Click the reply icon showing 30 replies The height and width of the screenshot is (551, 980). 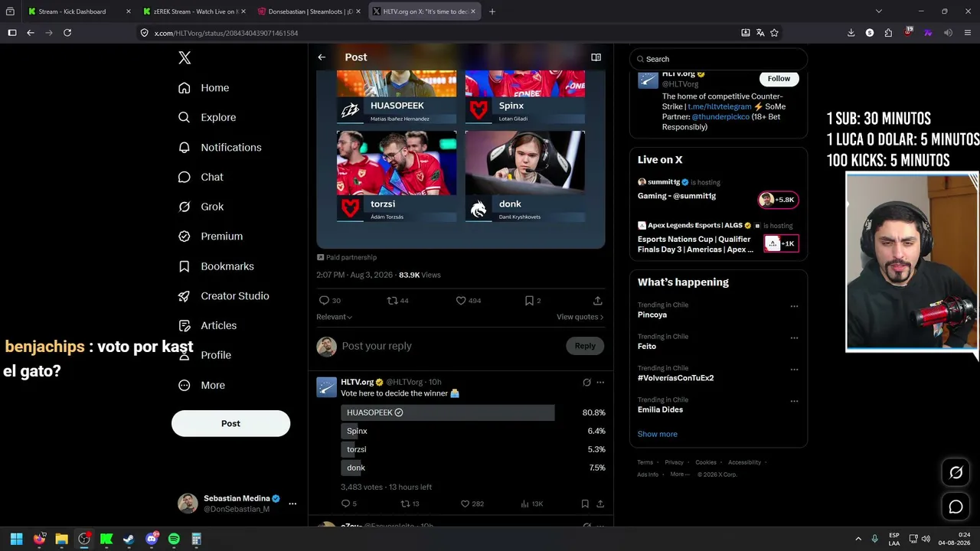330,301
